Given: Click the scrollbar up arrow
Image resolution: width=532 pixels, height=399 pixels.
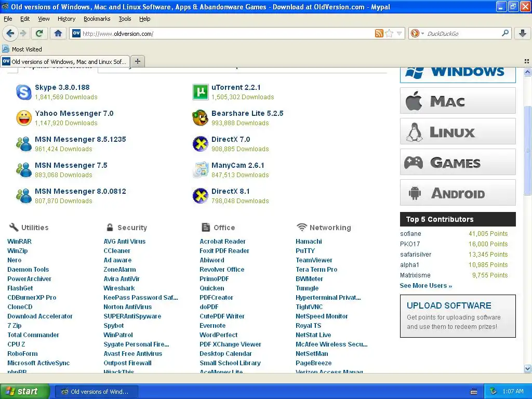Looking at the screenshot, I should pyautogui.click(x=527, y=72).
